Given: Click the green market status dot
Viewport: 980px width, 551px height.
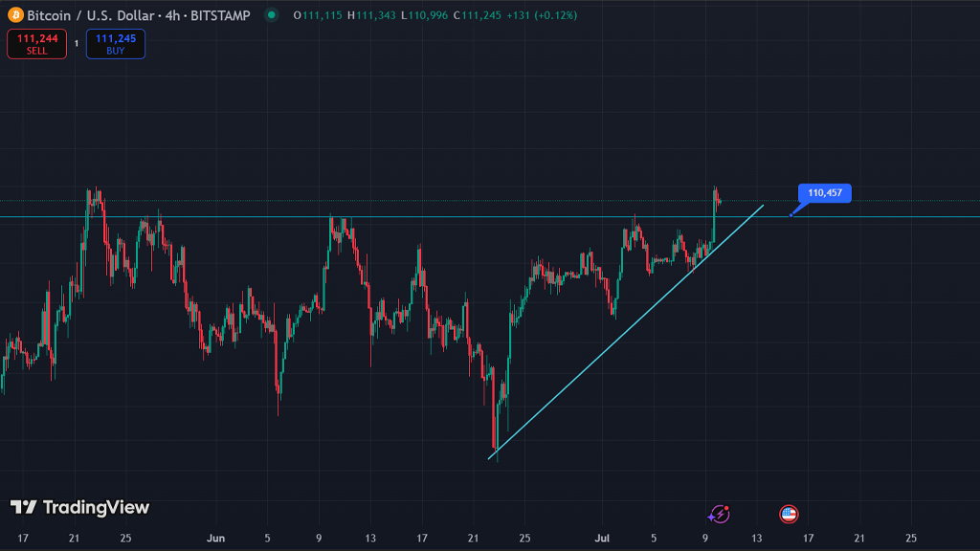Looking at the screenshot, I should [x=271, y=14].
